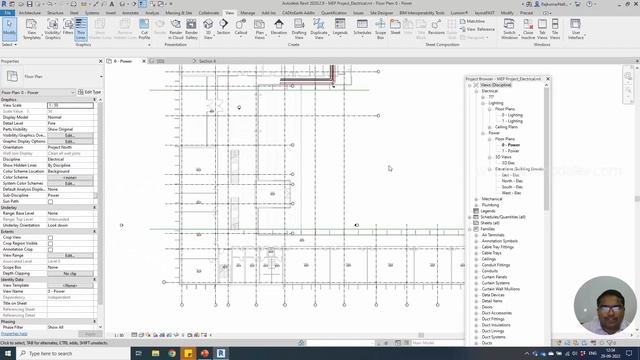640x360 pixels.
Task: Open View Templates
Action: 31,29
